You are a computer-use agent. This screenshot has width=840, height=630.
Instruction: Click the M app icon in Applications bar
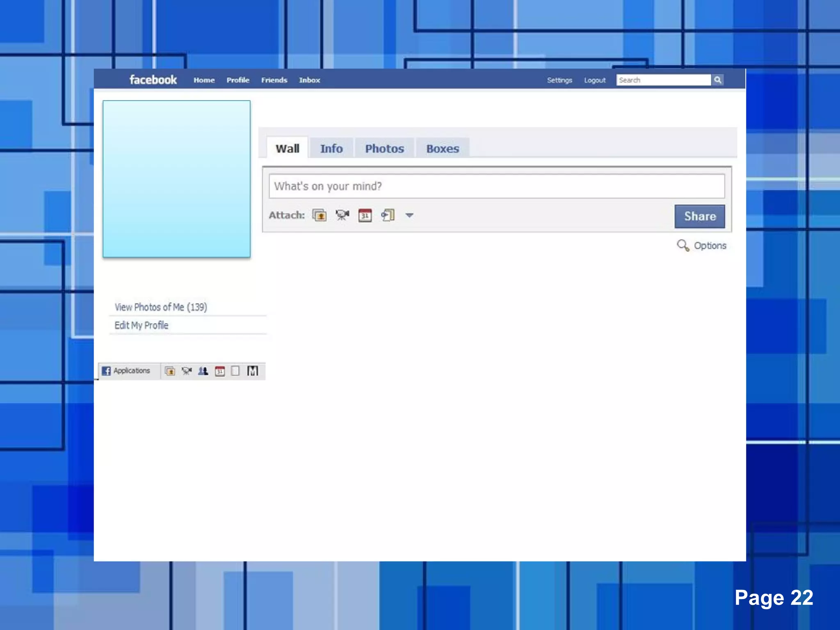click(x=253, y=371)
